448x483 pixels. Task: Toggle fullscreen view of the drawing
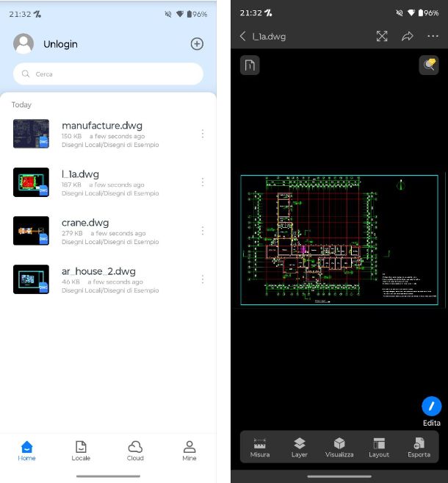(x=382, y=36)
